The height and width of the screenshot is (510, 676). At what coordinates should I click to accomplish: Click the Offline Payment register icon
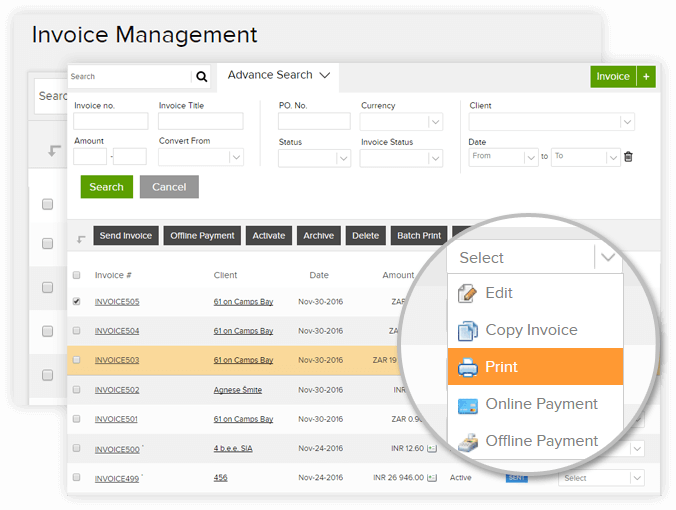pyautogui.click(x=468, y=442)
